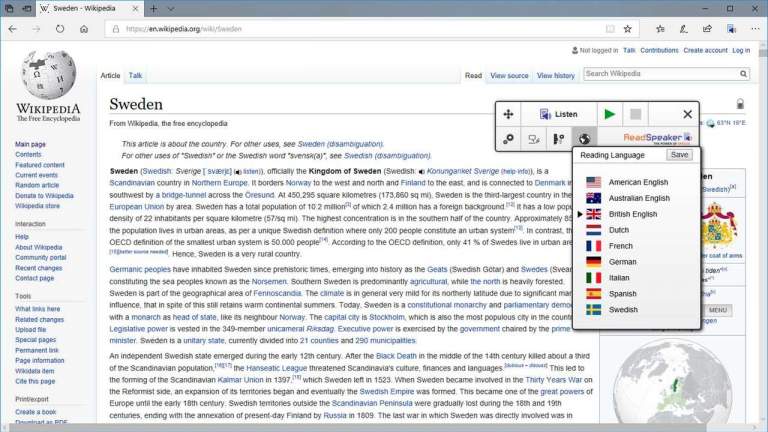The height and width of the screenshot is (432, 768).
Task: Refresh the page with reload icon
Action: tap(60, 29)
